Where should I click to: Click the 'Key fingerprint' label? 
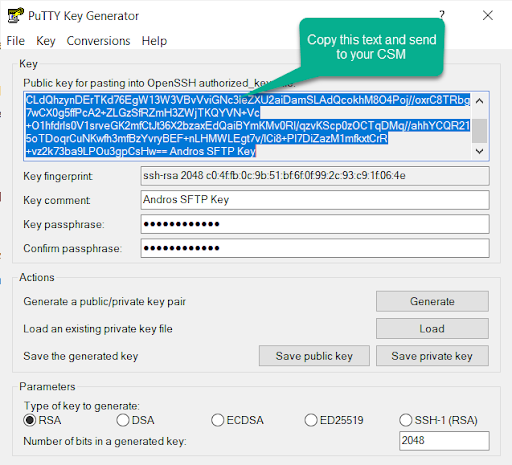click(58, 176)
